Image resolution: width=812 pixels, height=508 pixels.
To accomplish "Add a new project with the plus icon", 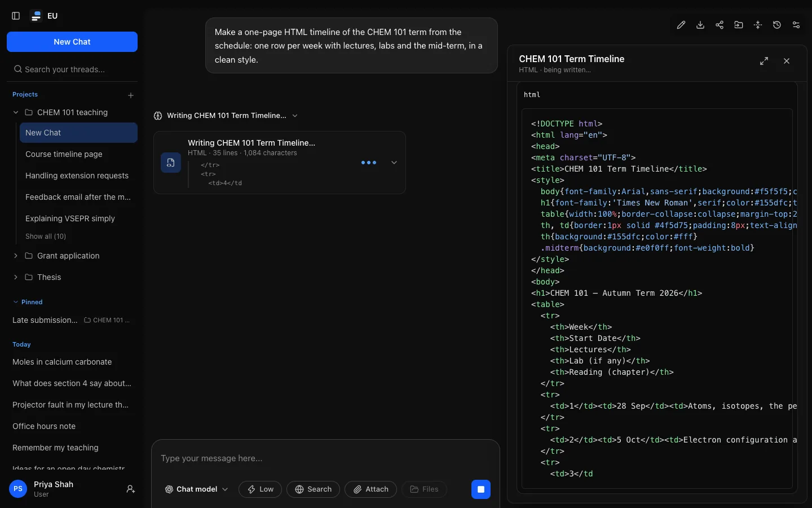I will tap(131, 95).
